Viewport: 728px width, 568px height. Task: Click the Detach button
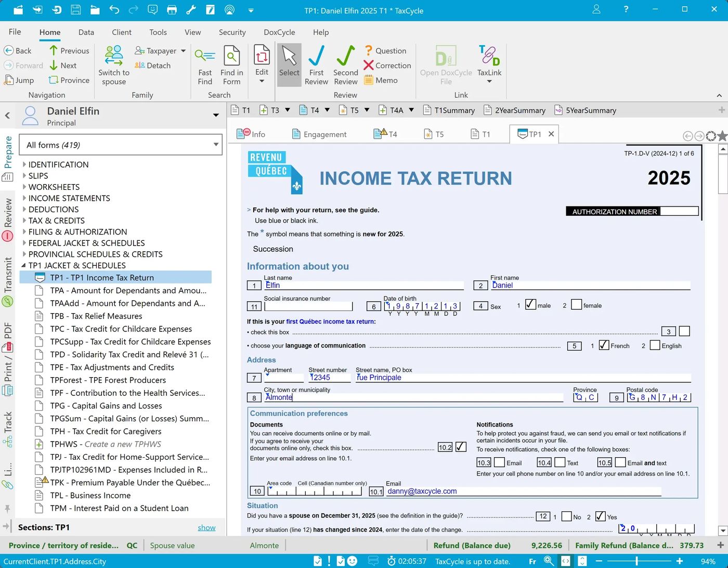(152, 66)
